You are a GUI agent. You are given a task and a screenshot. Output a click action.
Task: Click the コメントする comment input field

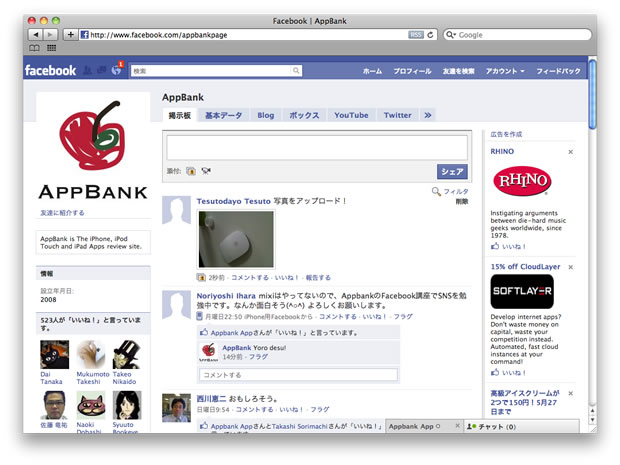click(298, 375)
